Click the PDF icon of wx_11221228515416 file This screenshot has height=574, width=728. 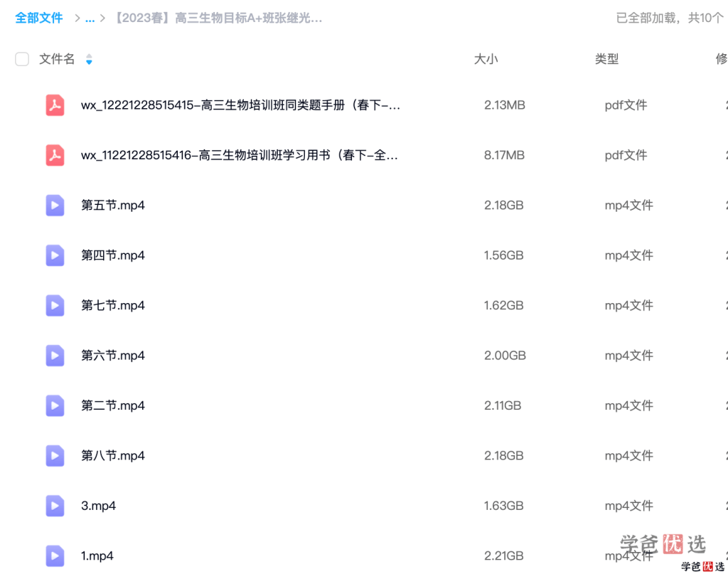coord(55,155)
